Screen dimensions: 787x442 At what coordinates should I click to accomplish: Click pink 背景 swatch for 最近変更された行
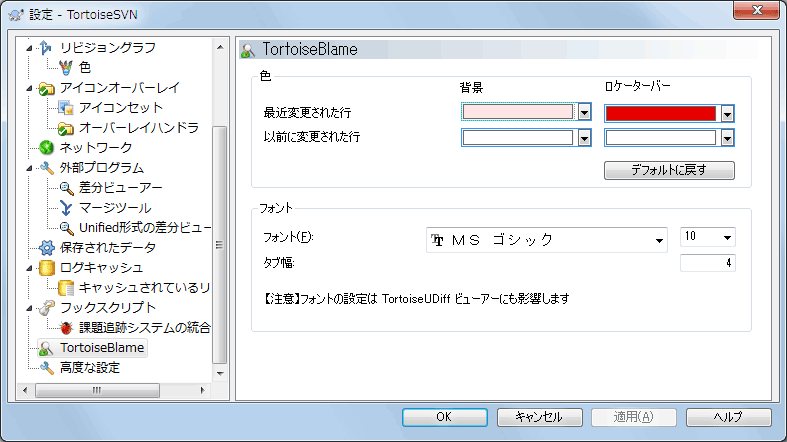click(x=517, y=112)
